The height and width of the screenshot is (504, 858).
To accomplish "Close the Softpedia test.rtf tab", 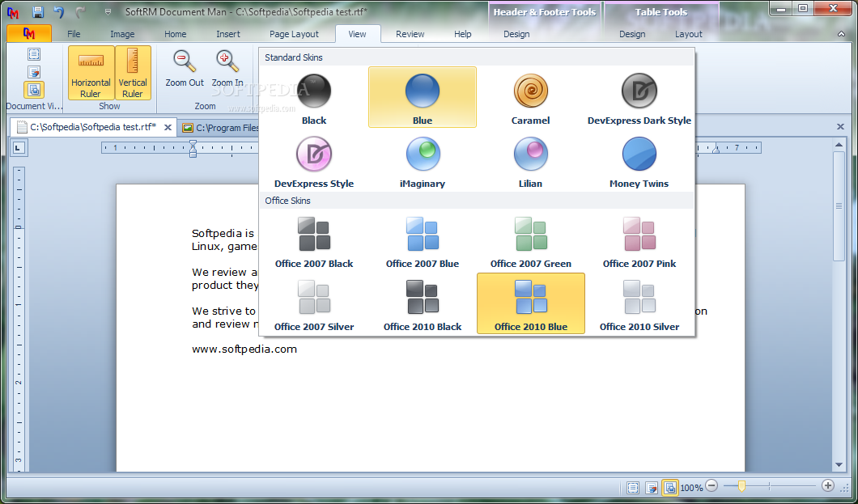I will [x=168, y=127].
